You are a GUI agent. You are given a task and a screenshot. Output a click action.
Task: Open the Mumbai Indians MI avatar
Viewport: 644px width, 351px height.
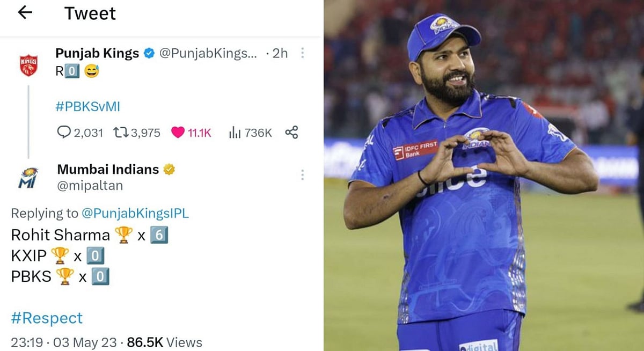(28, 178)
